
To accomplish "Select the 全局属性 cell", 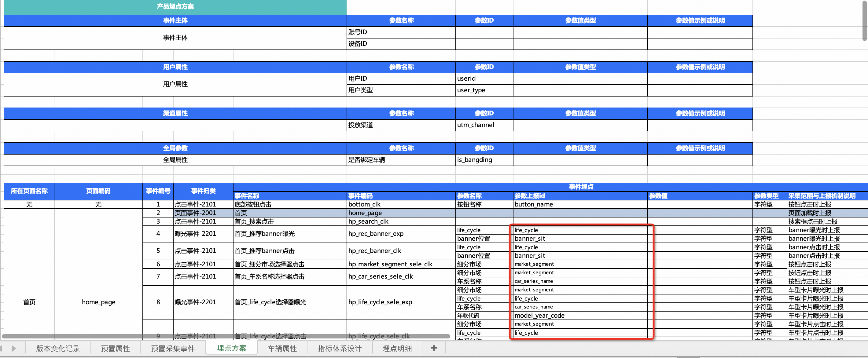I will coord(175,160).
